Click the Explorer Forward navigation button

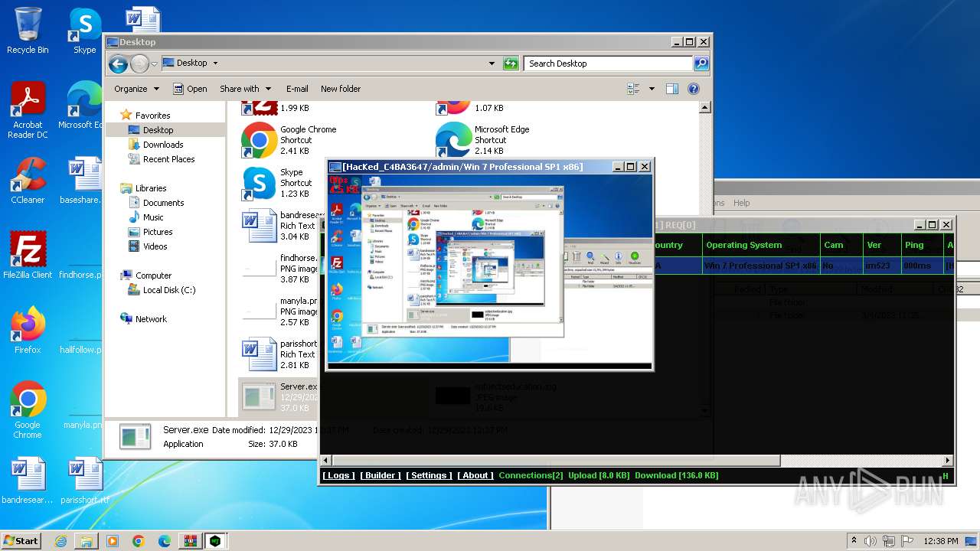(139, 64)
